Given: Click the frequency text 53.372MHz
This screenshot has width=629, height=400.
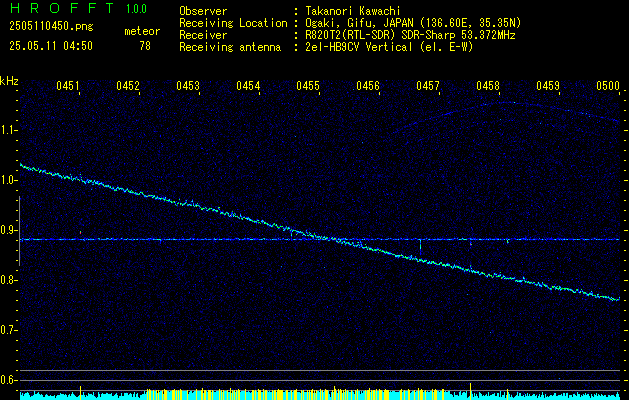Looking at the screenshot, I should tap(486, 35).
